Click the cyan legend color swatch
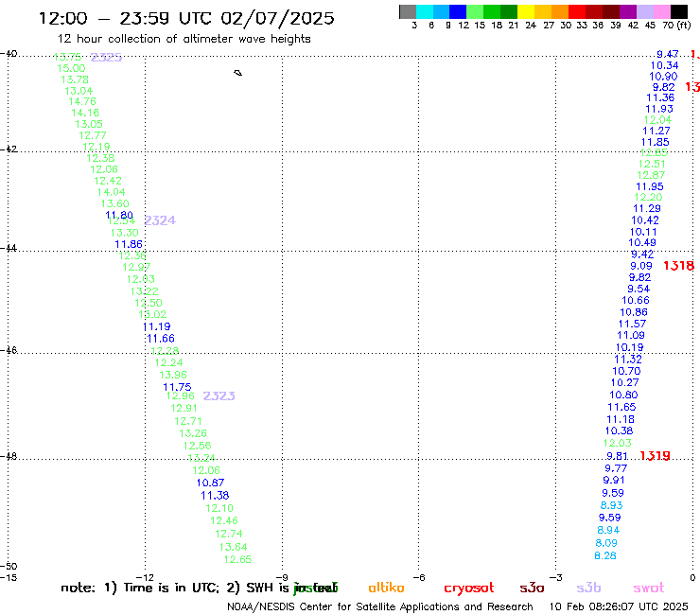Image resolution: width=700 pixels, height=615 pixels. click(x=425, y=11)
